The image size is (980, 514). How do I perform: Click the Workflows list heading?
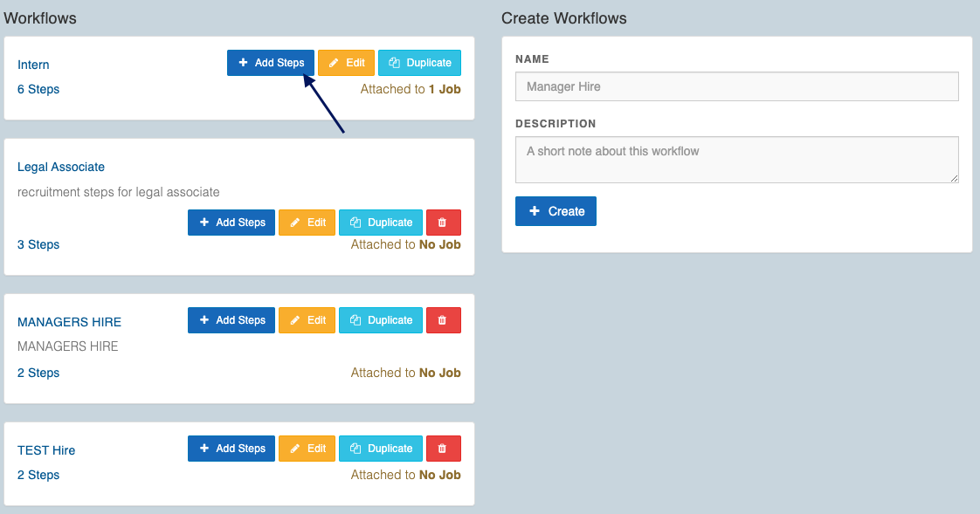[x=40, y=18]
